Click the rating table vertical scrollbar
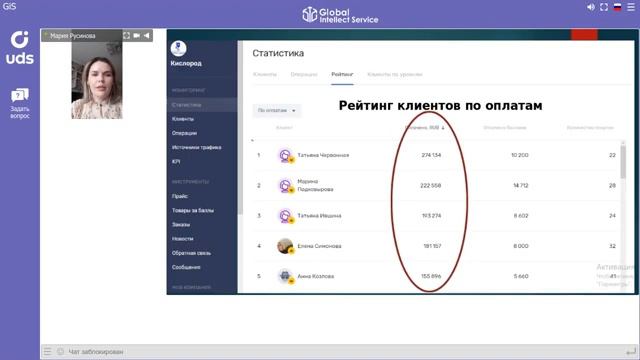 point(623,161)
